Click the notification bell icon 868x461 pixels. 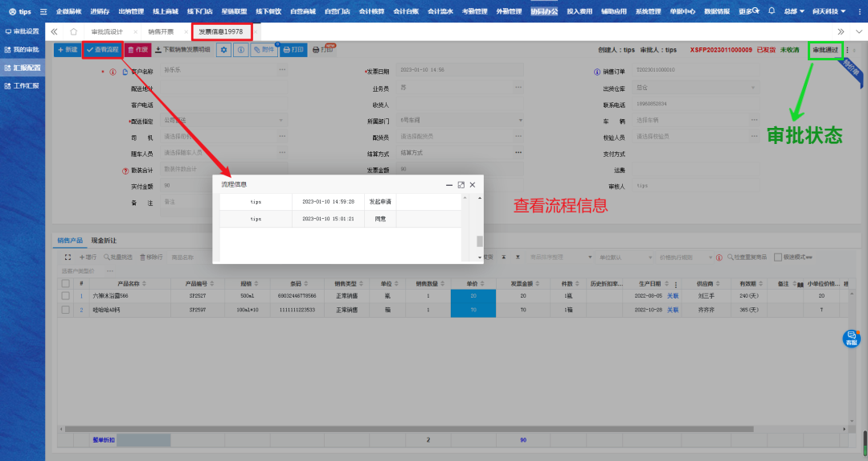(x=772, y=11)
